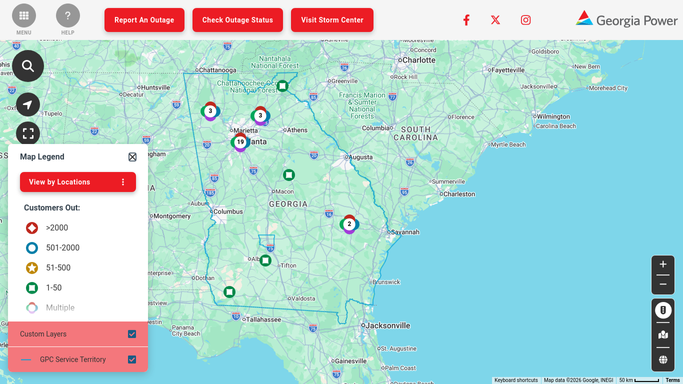Image resolution: width=683 pixels, height=384 pixels.
Task: Open the X social media link
Action: pos(495,20)
